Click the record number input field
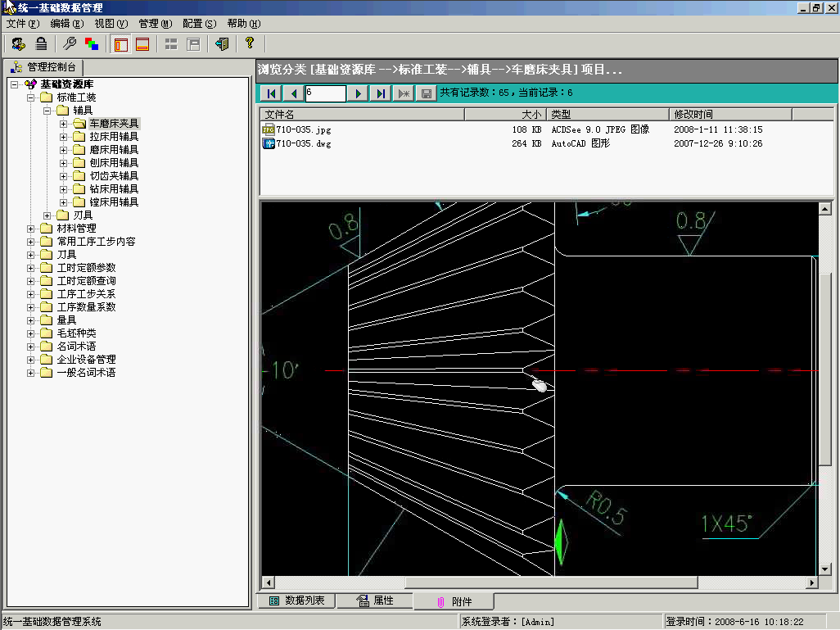 pyautogui.click(x=325, y=93)
